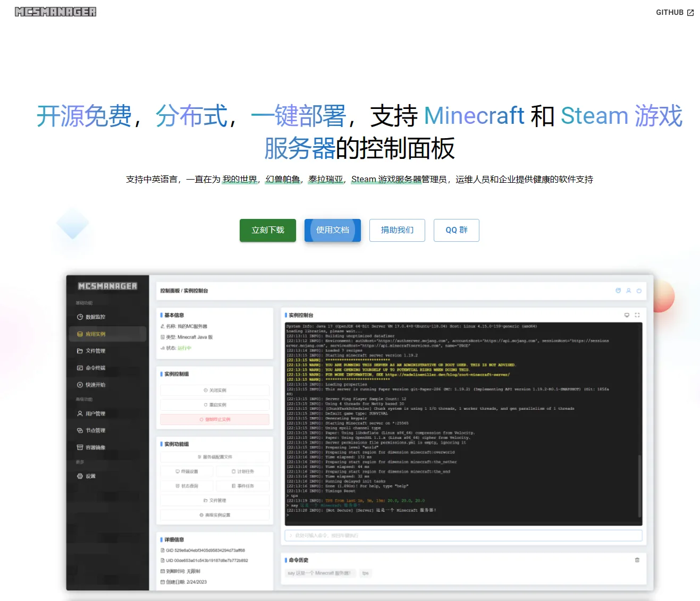Open 设置 settings in the sidebar

point(107,476)
